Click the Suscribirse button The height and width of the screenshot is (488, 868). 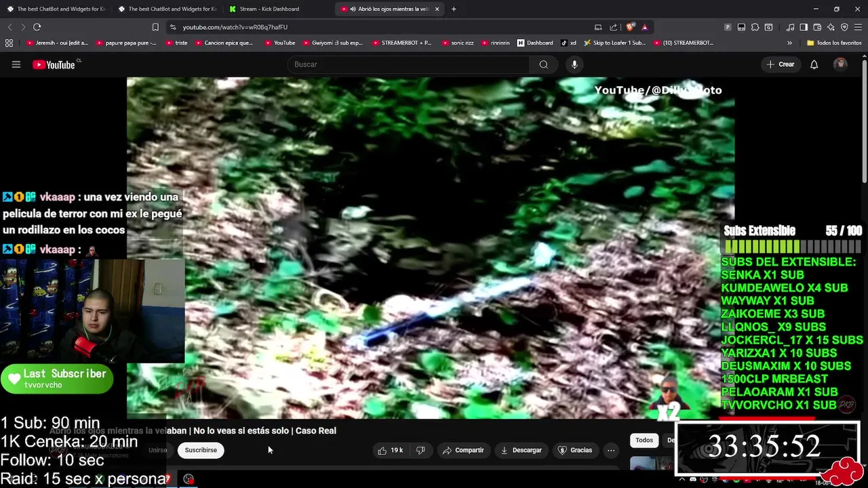click(x=201, y=450)
